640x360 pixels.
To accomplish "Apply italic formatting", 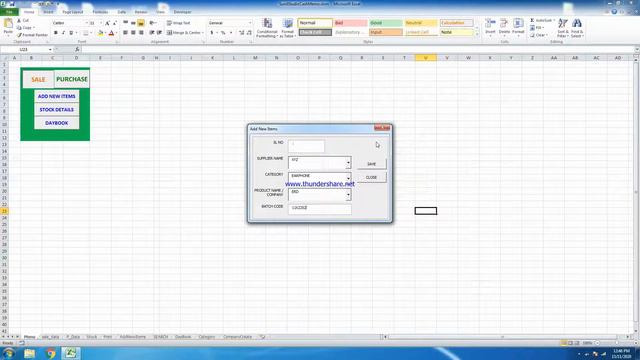I will 63,33.
